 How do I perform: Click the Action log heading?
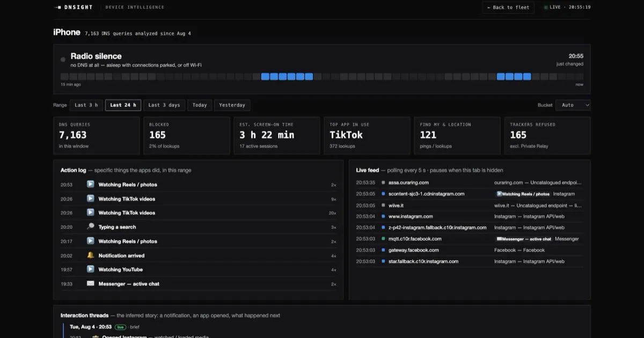(73, 170)
